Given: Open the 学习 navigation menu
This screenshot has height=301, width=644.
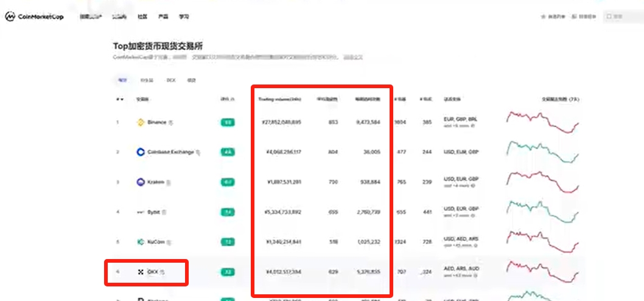Looking at the screenshot, I should [x=184, y=17].
